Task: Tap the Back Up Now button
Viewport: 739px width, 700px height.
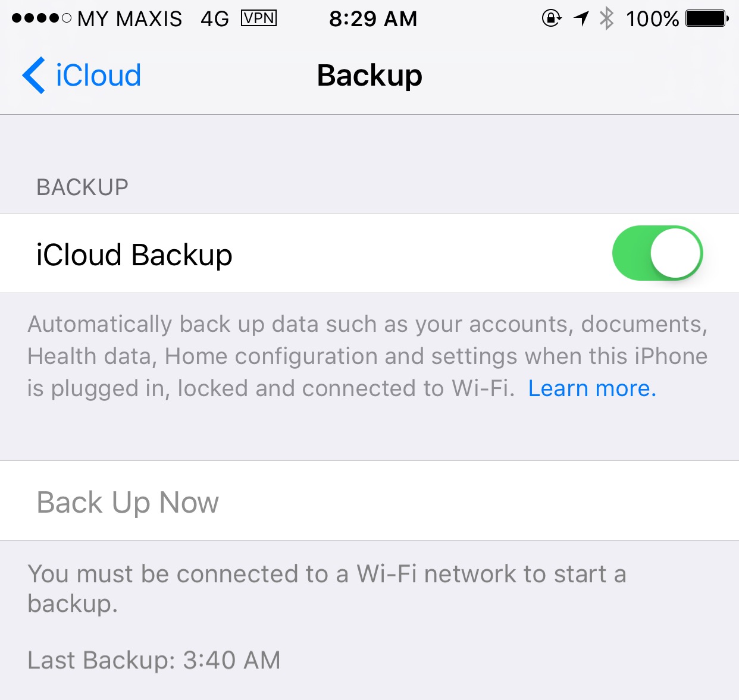Action: 369,501
